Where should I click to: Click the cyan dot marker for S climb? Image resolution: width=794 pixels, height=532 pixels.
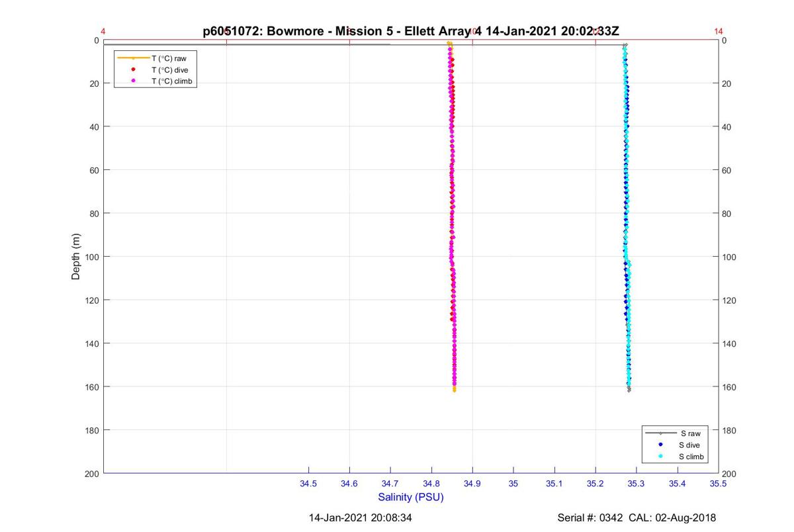click(660, 457)
